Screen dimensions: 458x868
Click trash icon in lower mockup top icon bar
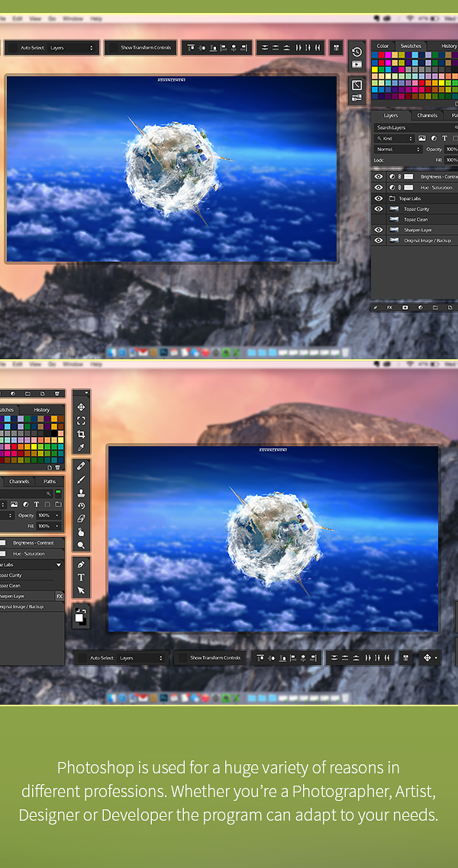(57, 394)
